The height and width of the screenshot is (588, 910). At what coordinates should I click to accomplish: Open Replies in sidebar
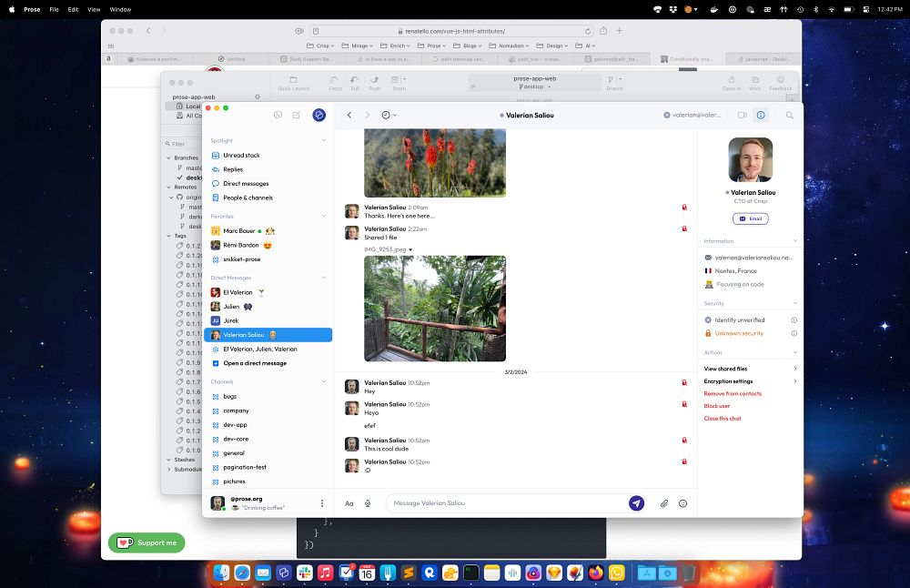[268, 169]
